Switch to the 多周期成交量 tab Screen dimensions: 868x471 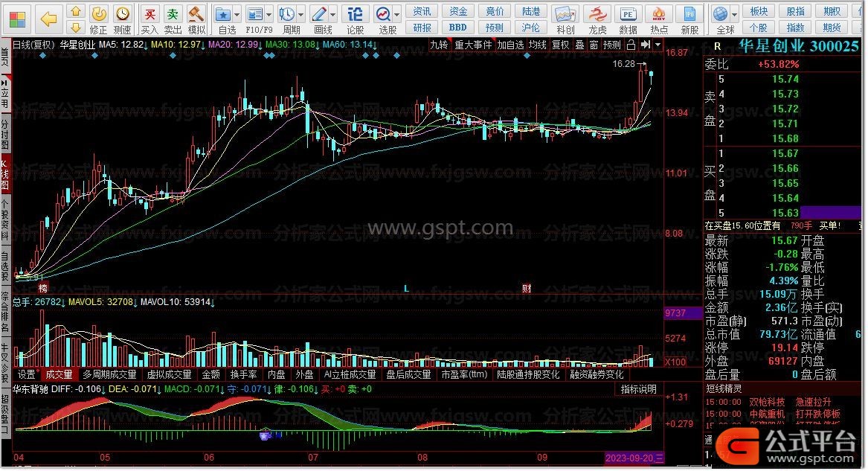[x=109, y=375]
